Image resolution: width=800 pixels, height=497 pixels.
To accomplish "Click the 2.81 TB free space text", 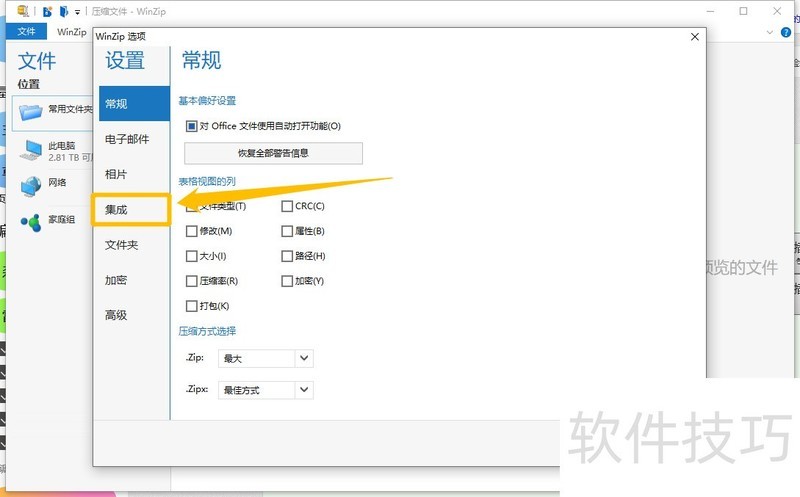I will coord(70,158).
